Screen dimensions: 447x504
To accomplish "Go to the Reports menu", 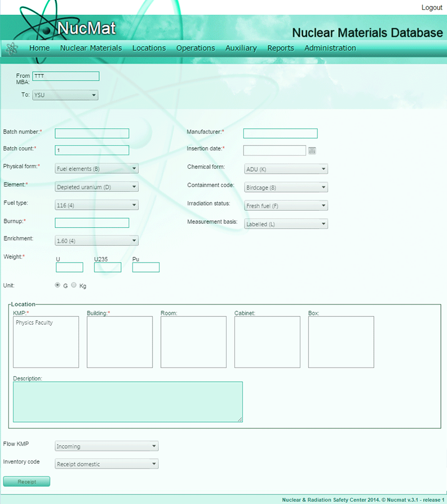I will pos(281,48).
